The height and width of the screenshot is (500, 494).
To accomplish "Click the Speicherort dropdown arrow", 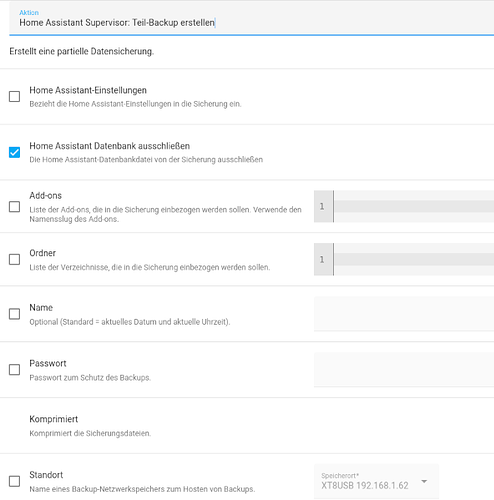I will (x=424, y=481).
